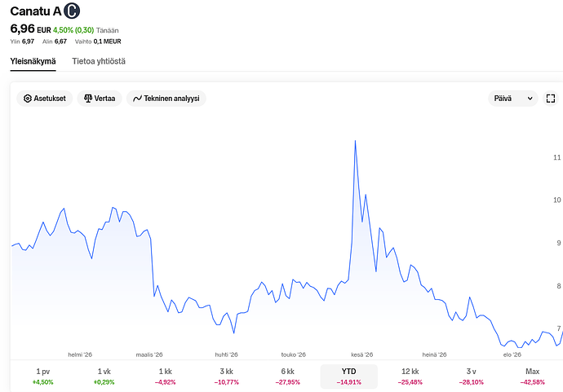Select the 1 vk time range
Viewport: 563px width, 392px height.
(104, 377)
